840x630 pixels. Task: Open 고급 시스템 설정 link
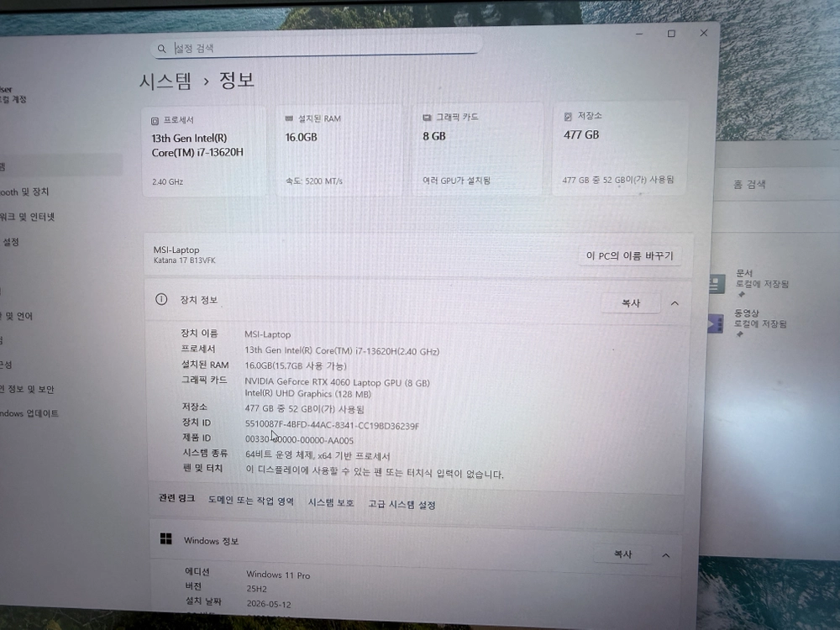(x=402, y=504)
